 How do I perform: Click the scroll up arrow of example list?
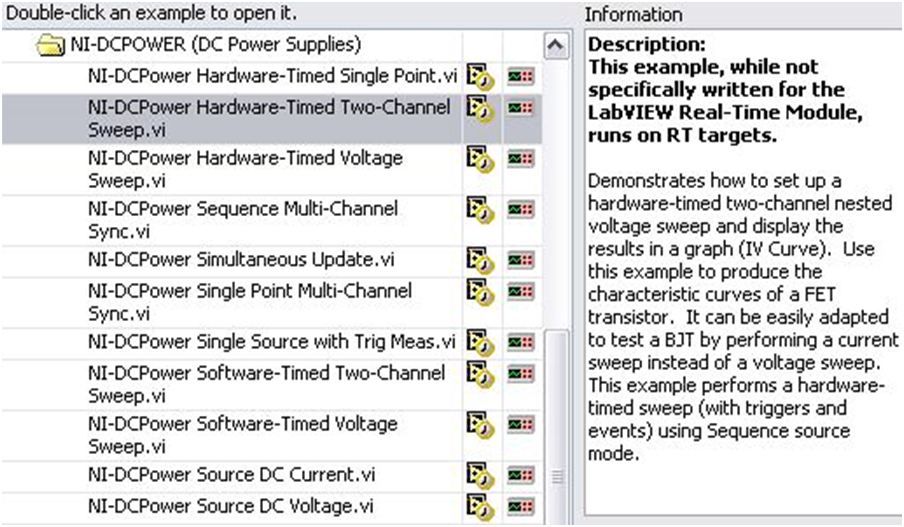coord(554,46)
